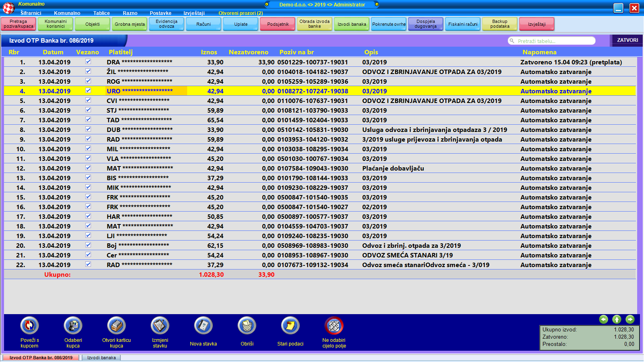Screen dimensions: 644x362
Task: Click the Poveži s kupcem icon
Action: (29, 326)
